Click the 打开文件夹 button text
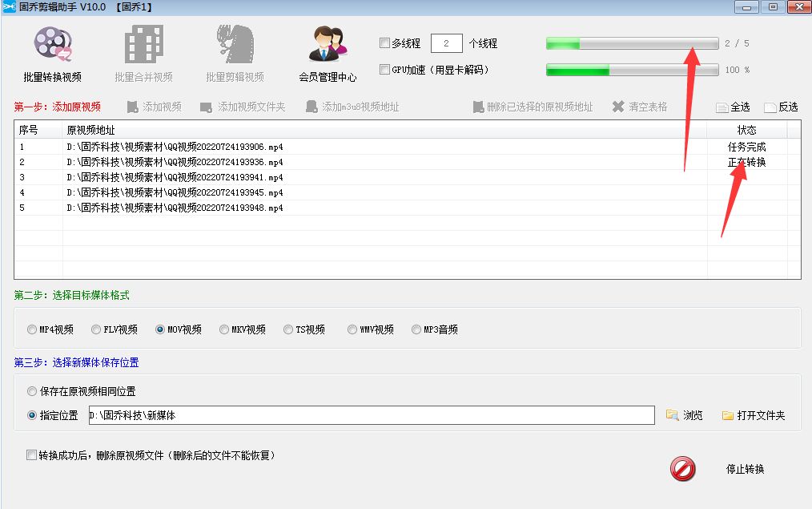Viewport: 812px width, 509px height. click(x=762, y=415)
